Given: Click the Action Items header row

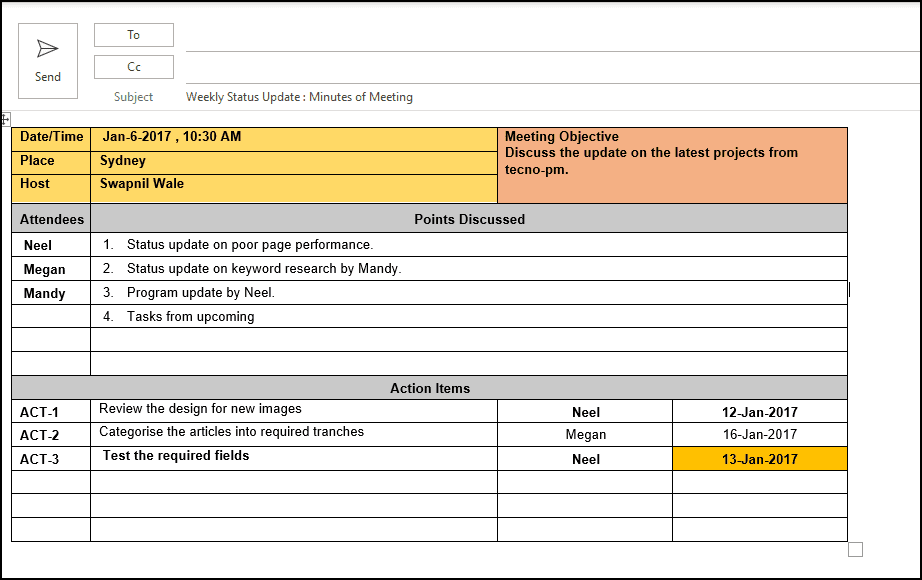Looking at the screenshot, I should [x=428, y=388].
